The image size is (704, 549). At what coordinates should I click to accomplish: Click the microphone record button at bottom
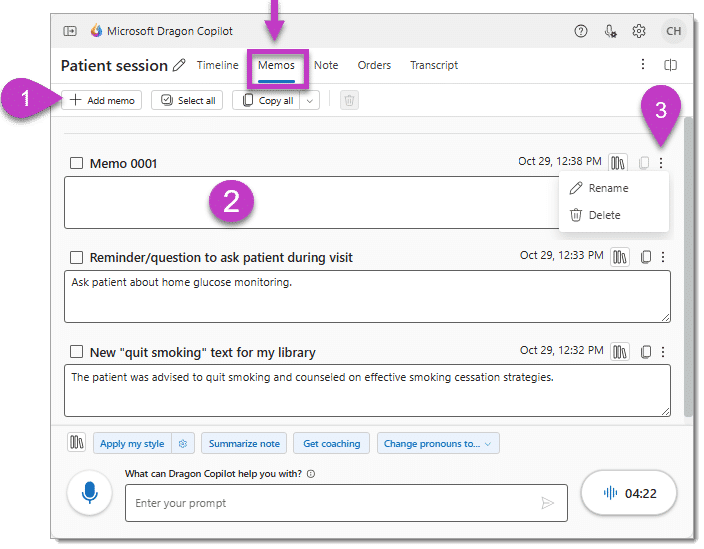[89, 493]
